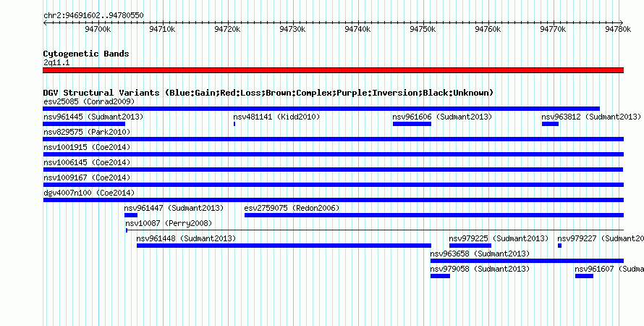Screen dimensions: 644x326
Task: Click the nsv963658 blue bar
Action: (527, 261)
